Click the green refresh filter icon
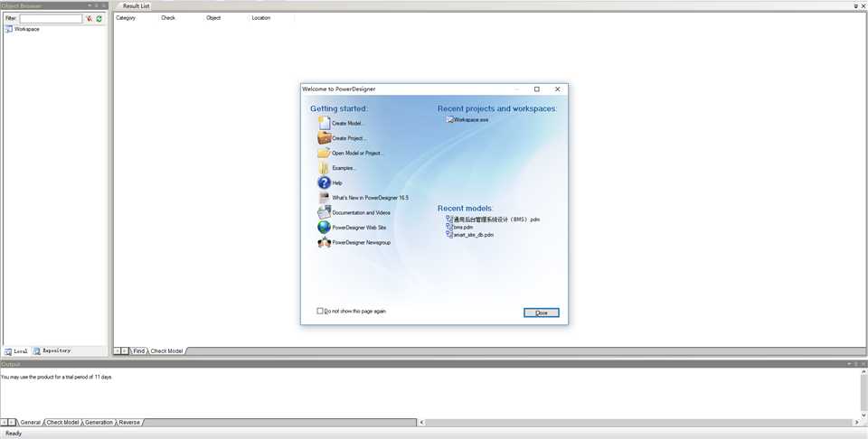The width and height of the screenshot is (868, 439). (x=99, y=19)
